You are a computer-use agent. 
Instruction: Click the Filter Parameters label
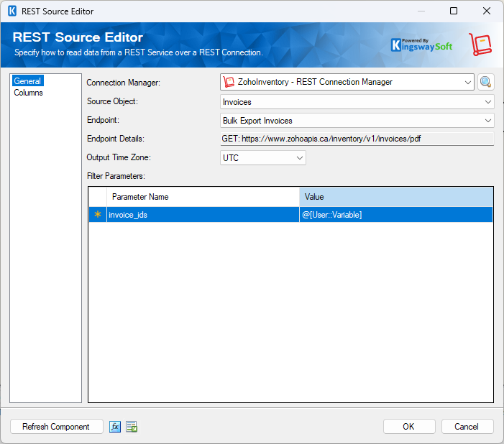[x=116, y=176]
